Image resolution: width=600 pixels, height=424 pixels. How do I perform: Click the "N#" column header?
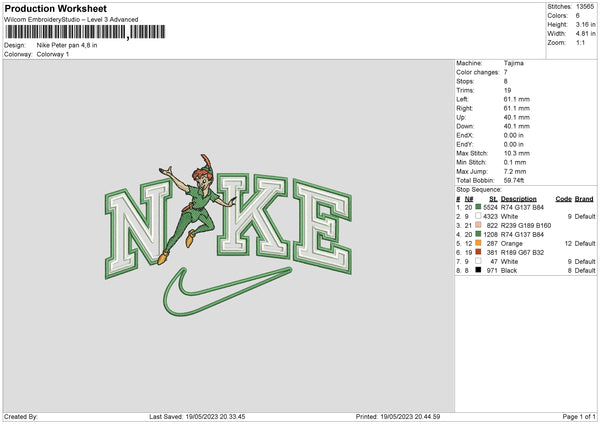tap(469, 199)
